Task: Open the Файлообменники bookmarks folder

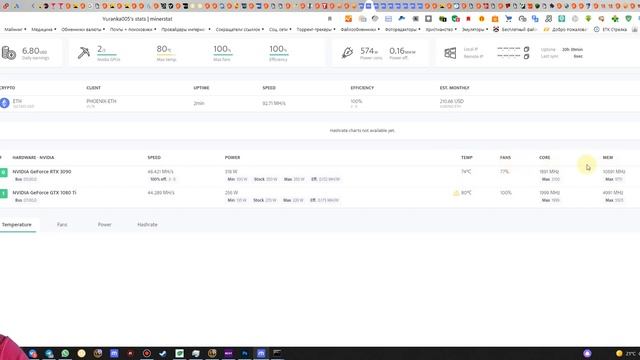Action: [360, 29]
